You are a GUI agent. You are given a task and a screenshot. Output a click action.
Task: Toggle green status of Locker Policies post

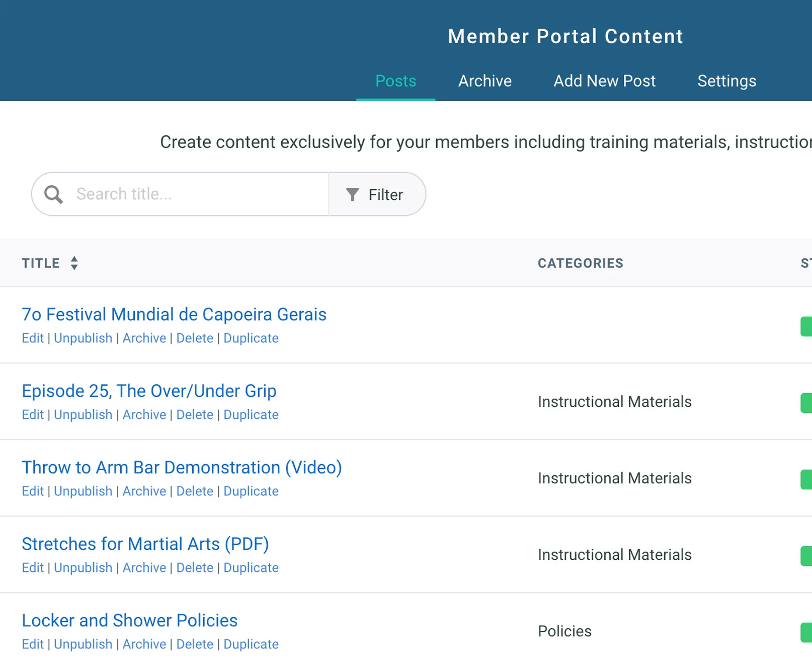pyautogui.click(x=806, y=632)
